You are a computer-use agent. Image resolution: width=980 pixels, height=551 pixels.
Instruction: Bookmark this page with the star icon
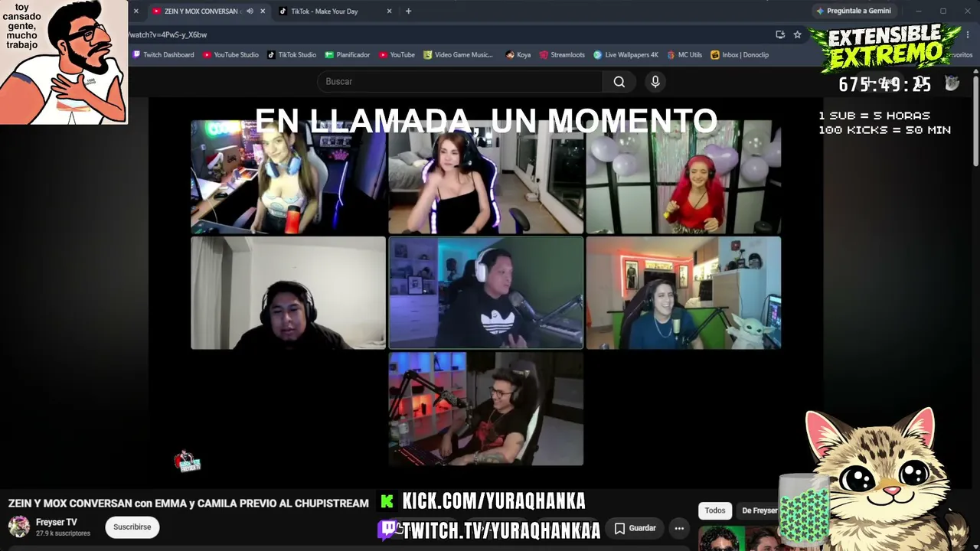[797, 34]
